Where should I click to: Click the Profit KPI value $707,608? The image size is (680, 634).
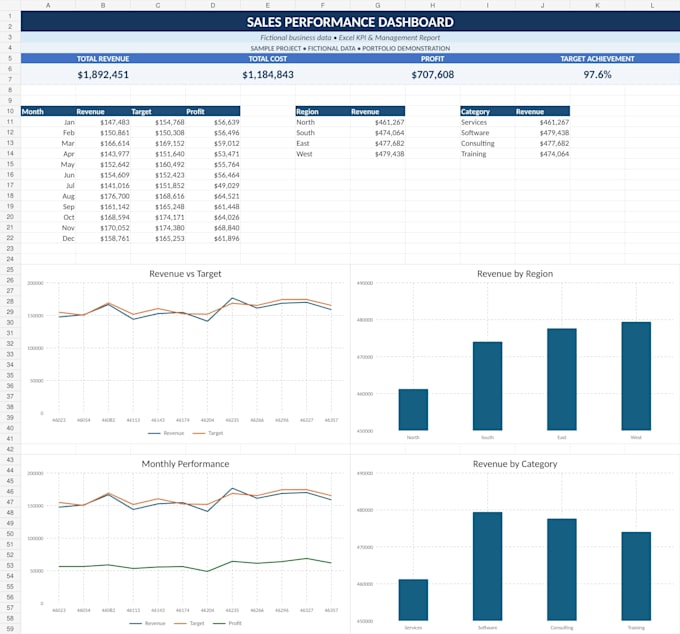pyautogui.click(x=433, y=75)
